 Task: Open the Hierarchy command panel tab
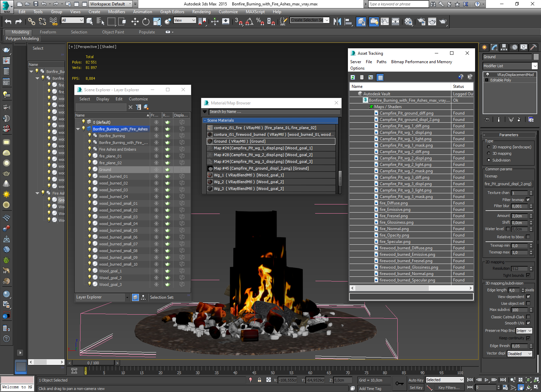pos(504,47)
